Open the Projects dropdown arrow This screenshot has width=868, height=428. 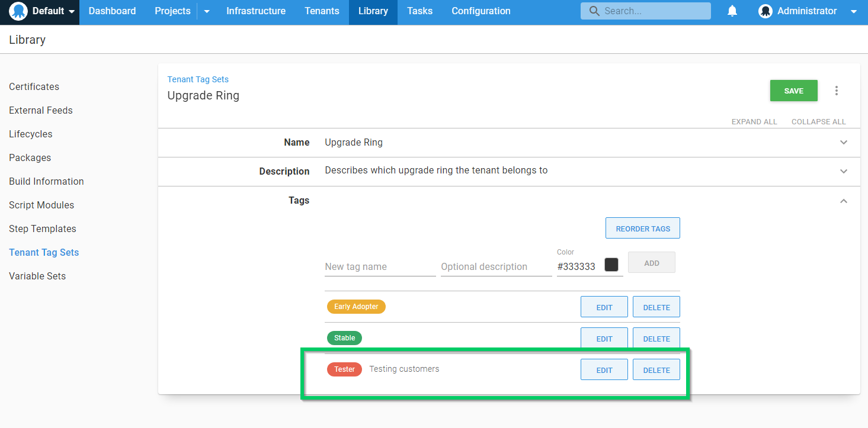207,11
